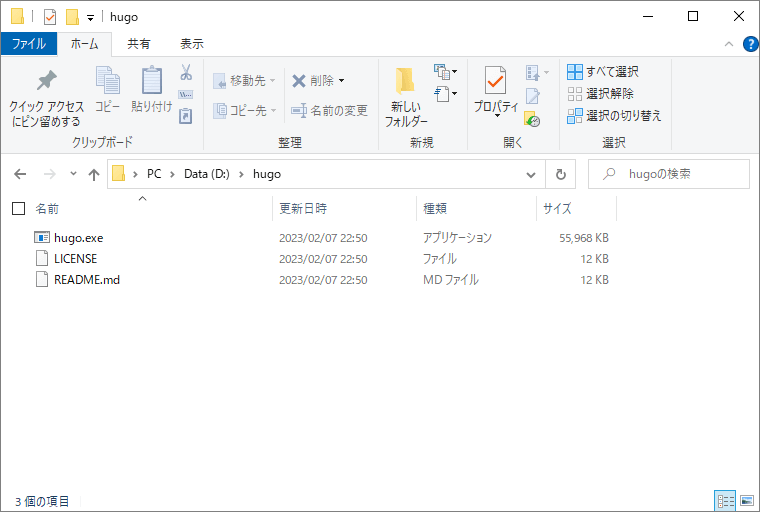Open the recent locations dropdown arrow

click(73, 174)
